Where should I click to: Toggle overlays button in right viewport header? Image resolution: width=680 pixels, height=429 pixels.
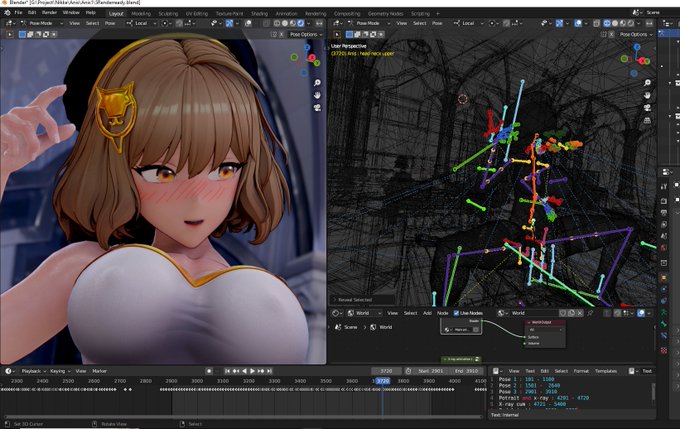tap(578, 23)
